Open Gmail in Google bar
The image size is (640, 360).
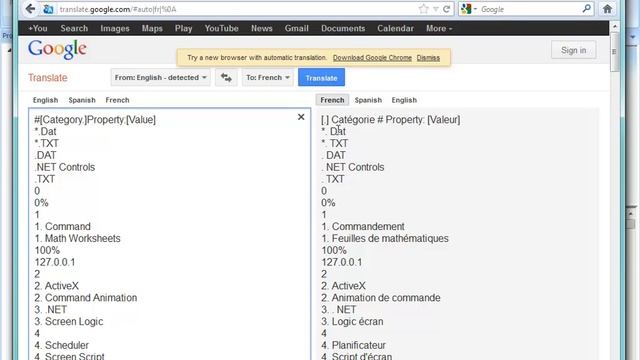[297, 28]
